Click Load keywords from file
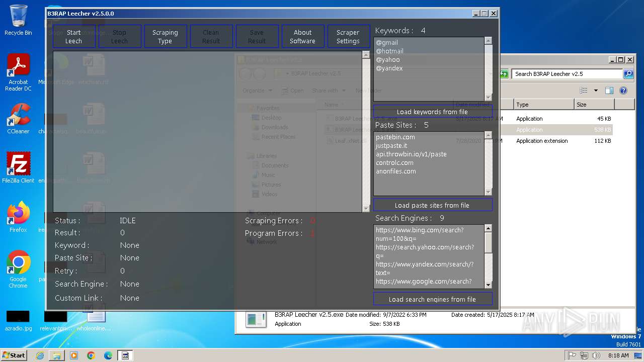This screenshot has height=362, width=644. (432, 112)
